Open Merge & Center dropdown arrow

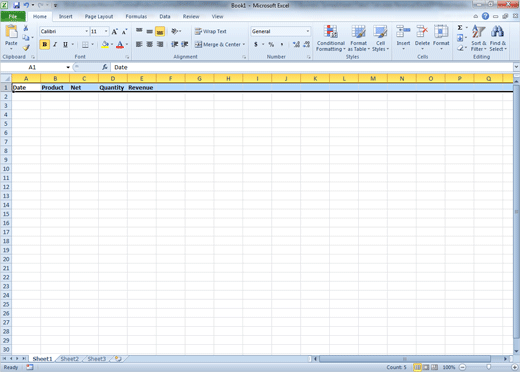click(x=244, y=44)
